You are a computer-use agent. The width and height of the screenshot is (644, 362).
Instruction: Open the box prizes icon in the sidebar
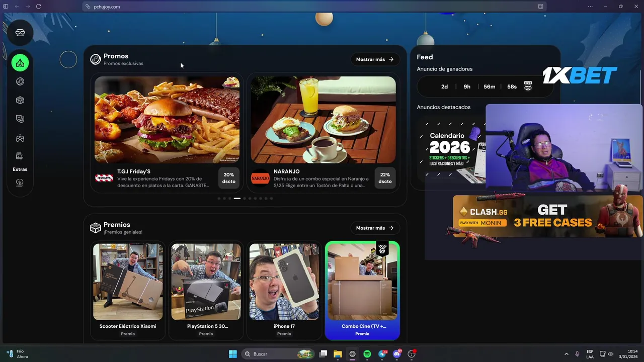20,100
